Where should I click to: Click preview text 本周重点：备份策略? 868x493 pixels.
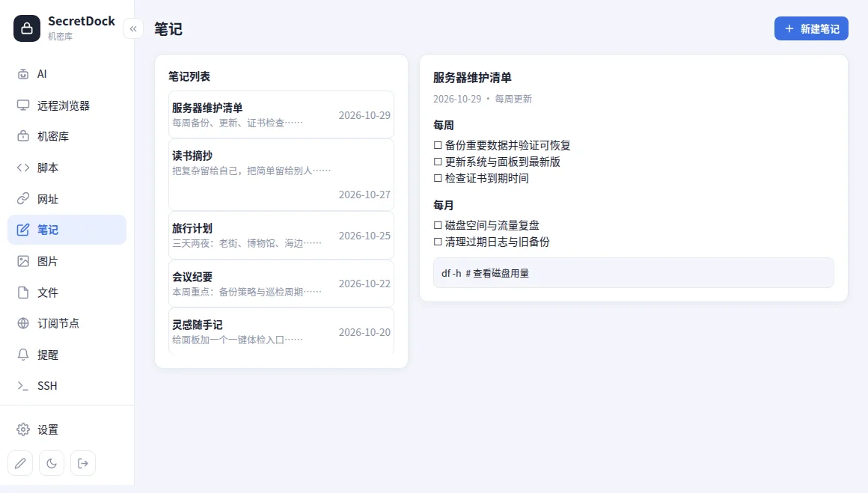pyautogui.click(x=214, y=291)
